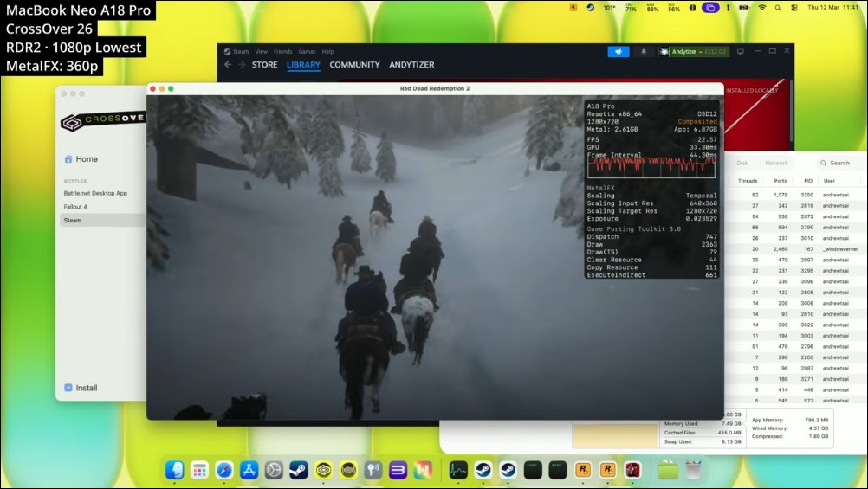
Task: Switch to Network tab in Activity Monitor
Action: (x=776, y=164)
